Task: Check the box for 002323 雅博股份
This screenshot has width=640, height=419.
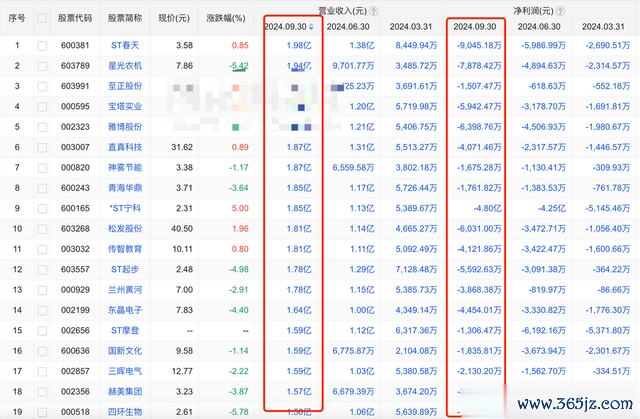Action: tap(42, 127)
